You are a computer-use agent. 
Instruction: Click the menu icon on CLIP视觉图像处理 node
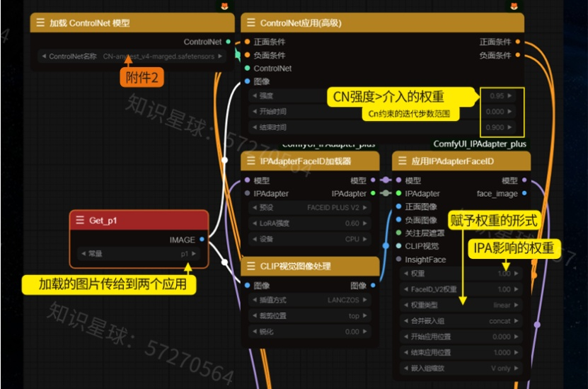click(x=250, y=266)
